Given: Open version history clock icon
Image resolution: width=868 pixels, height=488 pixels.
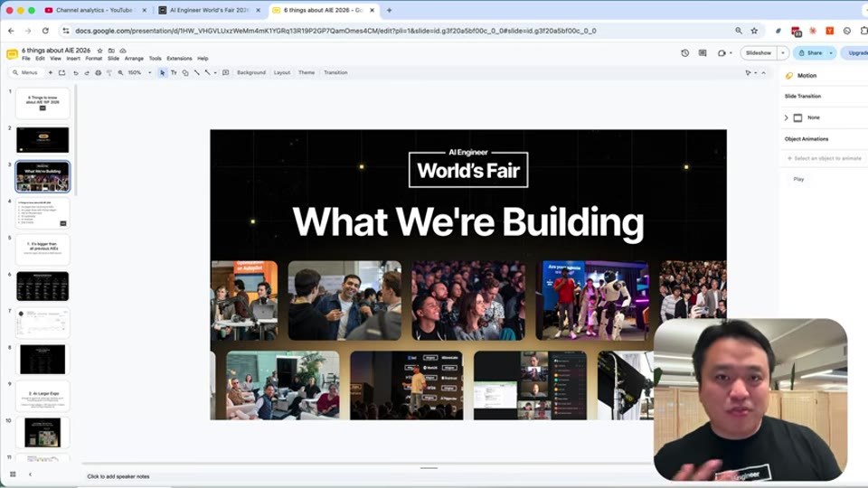Looking at the screenshot, I should tap(684, 53).
